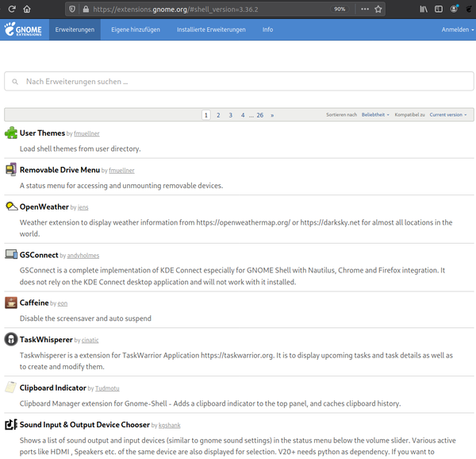Viewport: 476px width, 459px height.
Task: Expand the Anmelden dropdown
Action: [458, 29]
